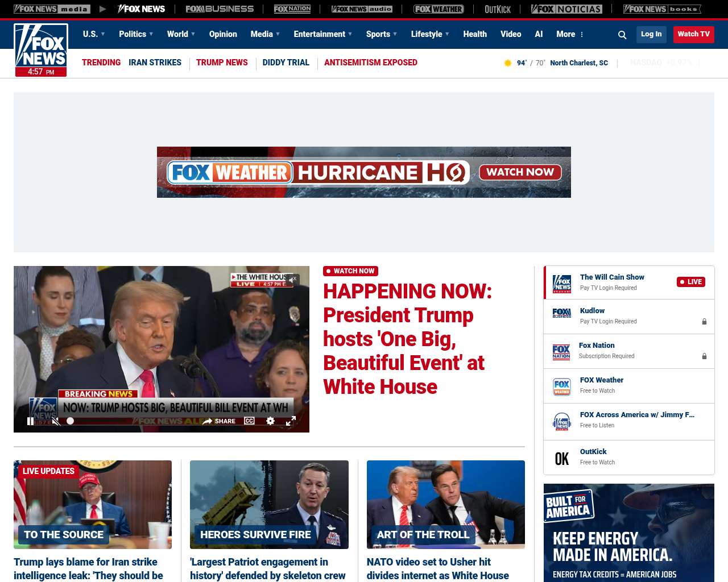Select the Fox Nation stream row
The width and height of the screenshot is (728, 582).
(629, 351)
